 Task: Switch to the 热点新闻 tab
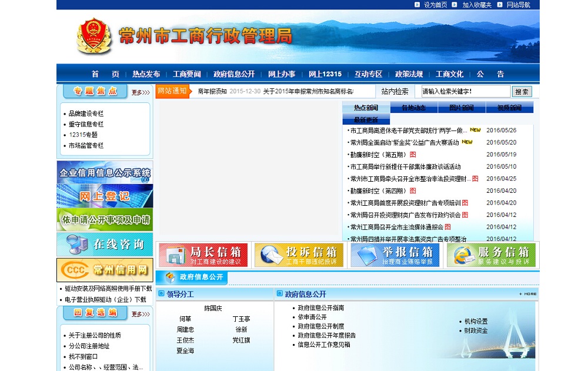tap(366, 108)
